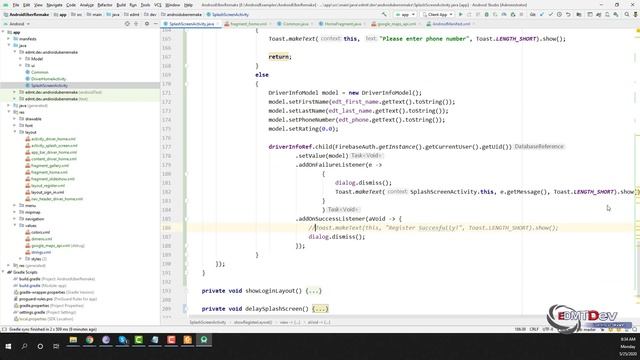Open Google Chrome from the taskbar

tap(89, 340)
